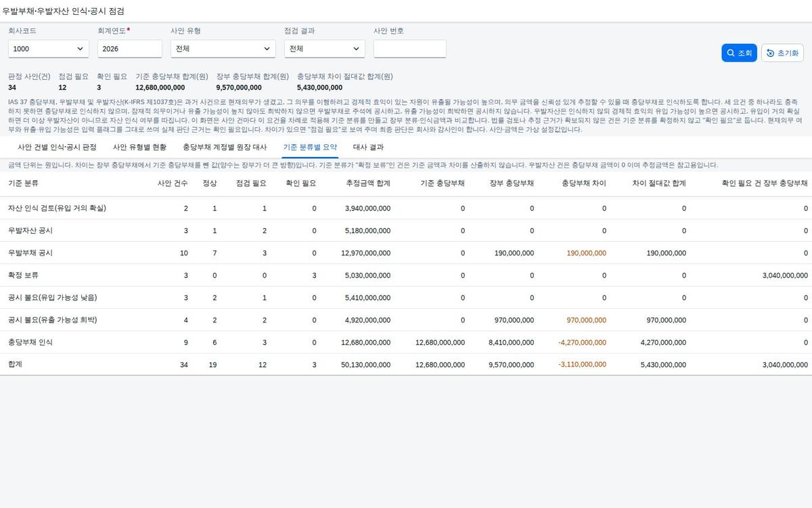
Task: Click the 차이 절댓값 합계 column header
Action: click(x=659, y=183)
